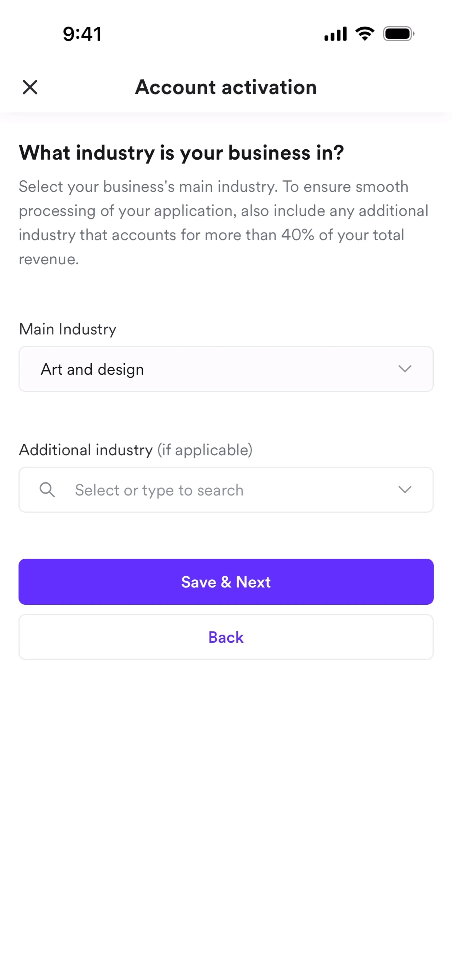Tap the Wi-Fi status icon
The width and height of the screenshot is (452, 980).
coord(365,34)
